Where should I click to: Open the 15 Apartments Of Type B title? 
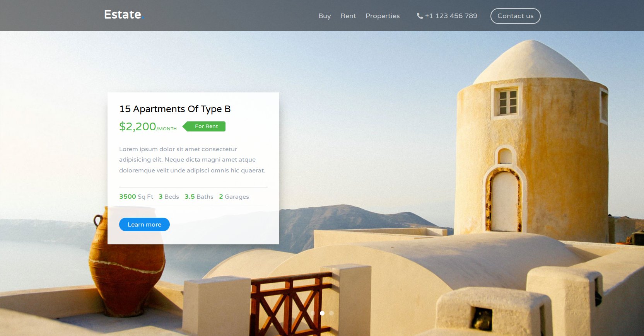coord(175,109)
